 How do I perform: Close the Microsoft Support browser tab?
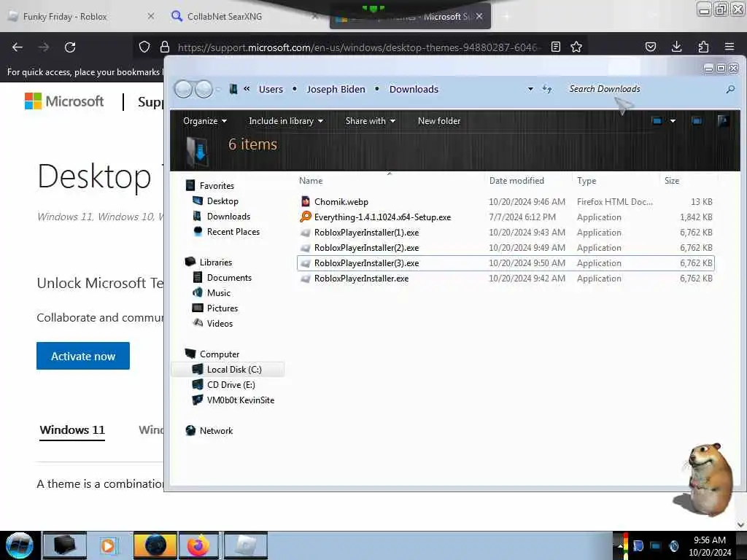pos(479,16)
